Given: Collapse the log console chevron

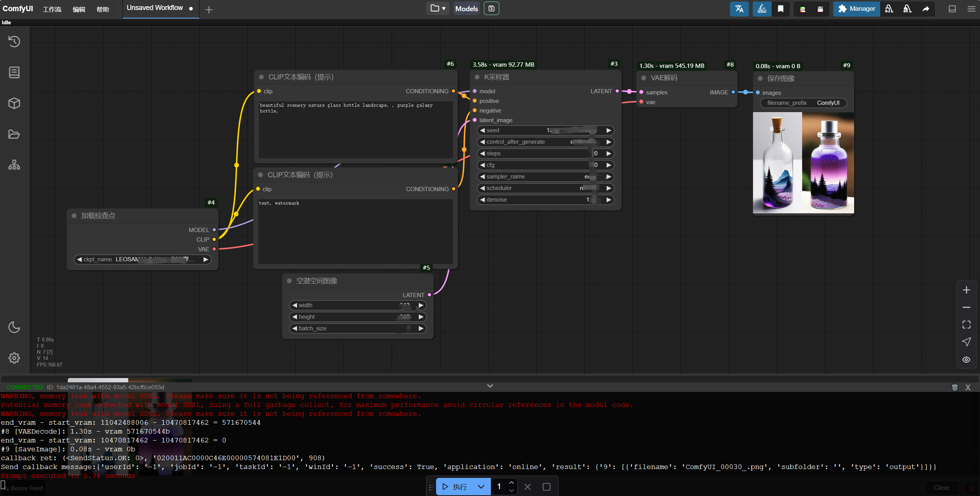Looking at the screenshot, I should pyautogui.click(x=490, y=386).
